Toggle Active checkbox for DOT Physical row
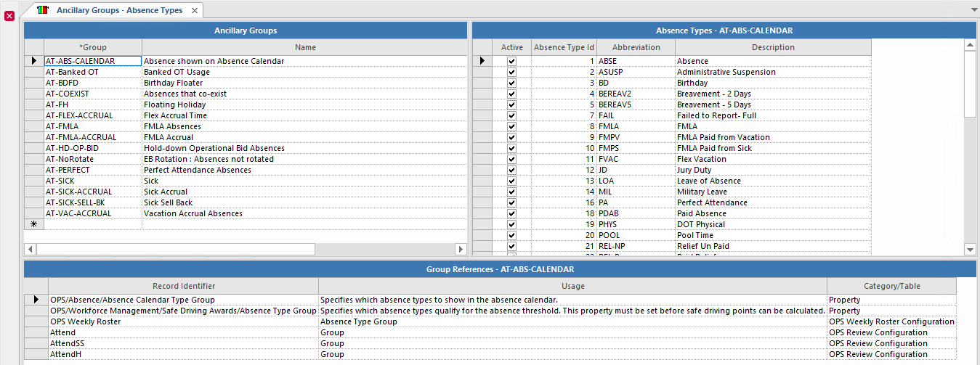This screenshot has width=980, height=365. (x=512, y=224)
